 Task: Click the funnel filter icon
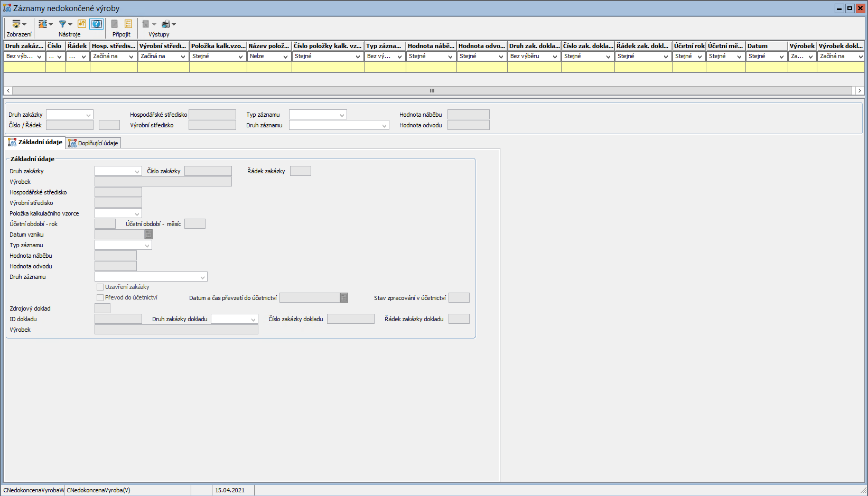click(x=62, y=24)
